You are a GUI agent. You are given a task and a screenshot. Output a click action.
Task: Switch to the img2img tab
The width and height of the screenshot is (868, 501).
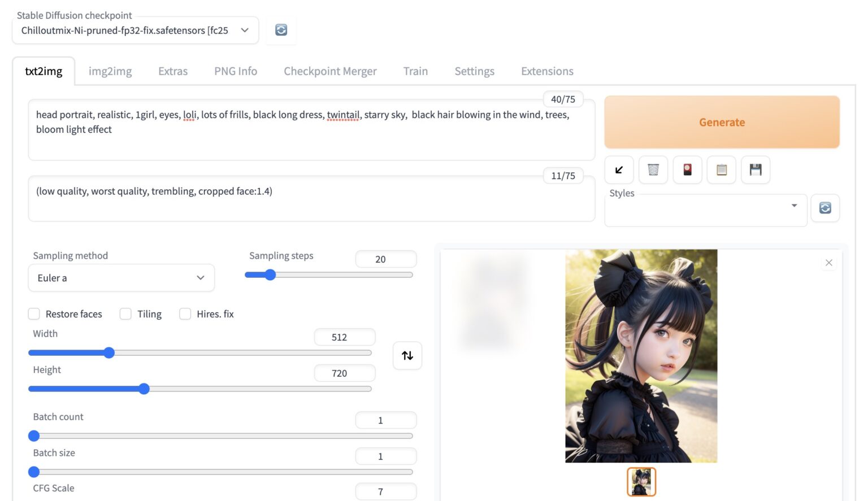click(x=110, y=71)
